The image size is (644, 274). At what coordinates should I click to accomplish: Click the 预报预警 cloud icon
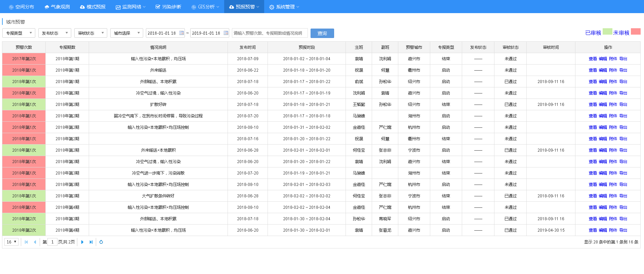[x=231, y=7]
